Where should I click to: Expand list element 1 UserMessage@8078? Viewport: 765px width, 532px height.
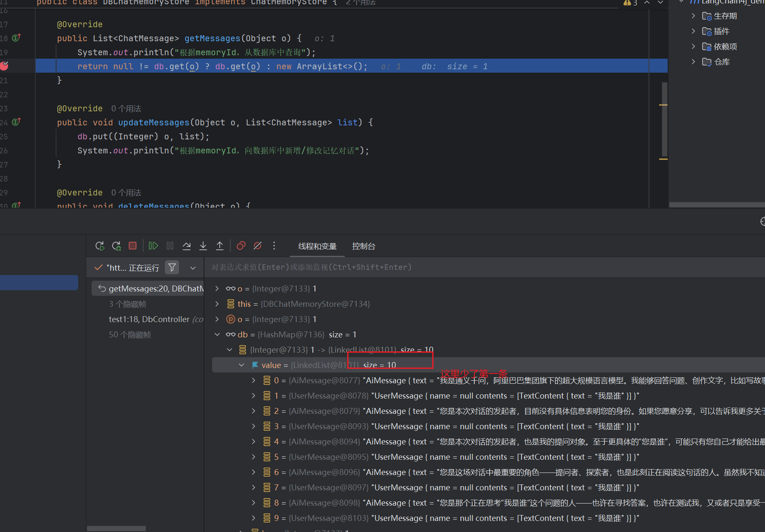[254, 396]
